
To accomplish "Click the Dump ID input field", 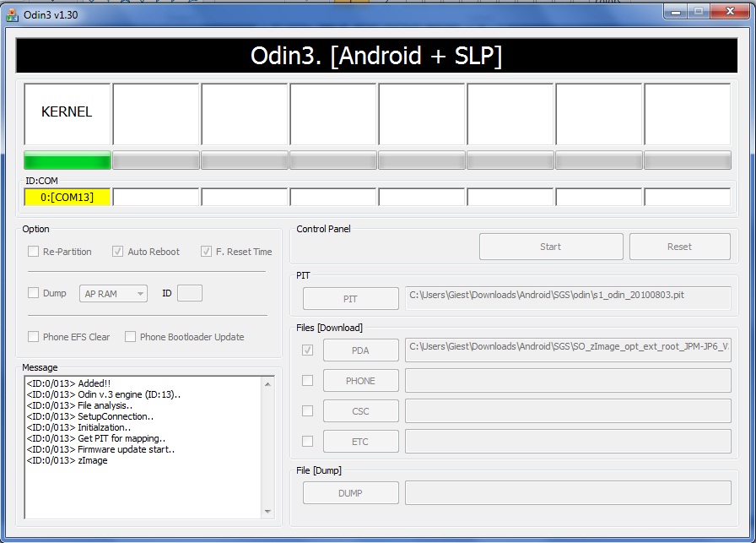I will pyautogui.click(x=190, y=293).
